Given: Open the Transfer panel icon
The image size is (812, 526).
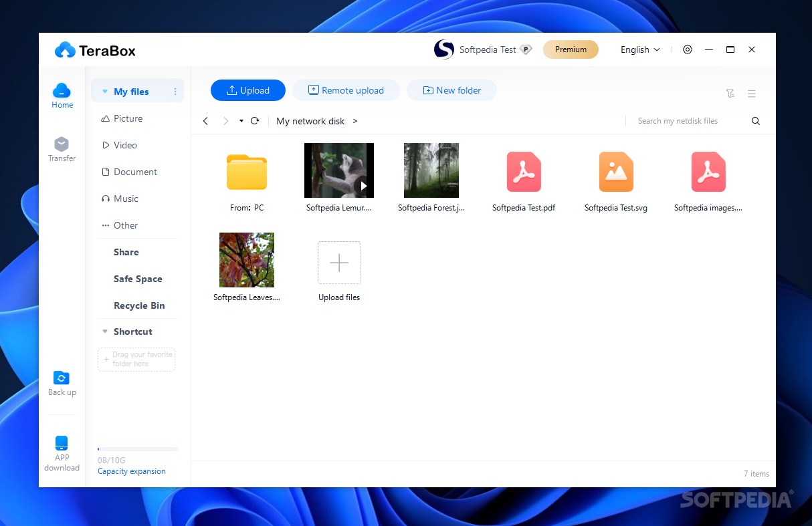Looking at the screenshot, I should [62, 144].
